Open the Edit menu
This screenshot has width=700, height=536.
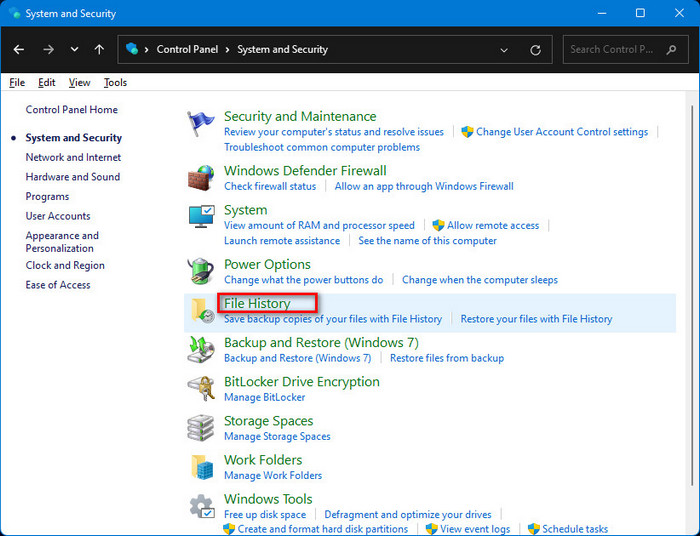[x=46, y=83]
